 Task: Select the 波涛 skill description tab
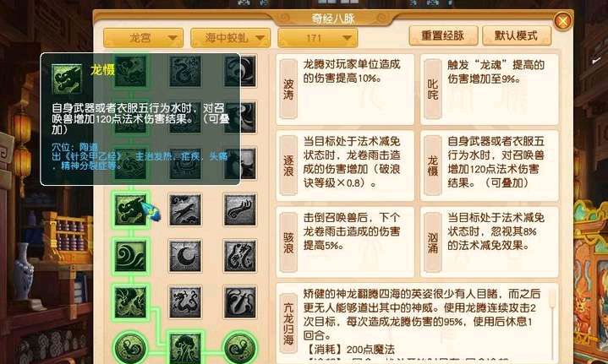click(x=288, y=89)
